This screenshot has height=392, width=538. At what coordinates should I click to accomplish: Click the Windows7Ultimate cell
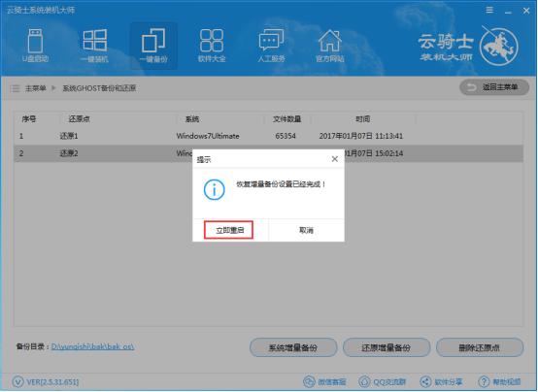point(208,136)
